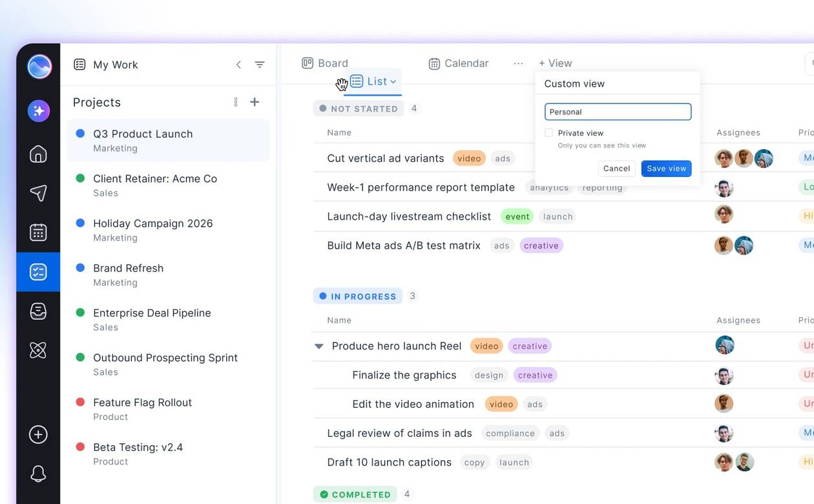Switch to the Calendar tab
814x504 pixels.
[x=459, y=63]
